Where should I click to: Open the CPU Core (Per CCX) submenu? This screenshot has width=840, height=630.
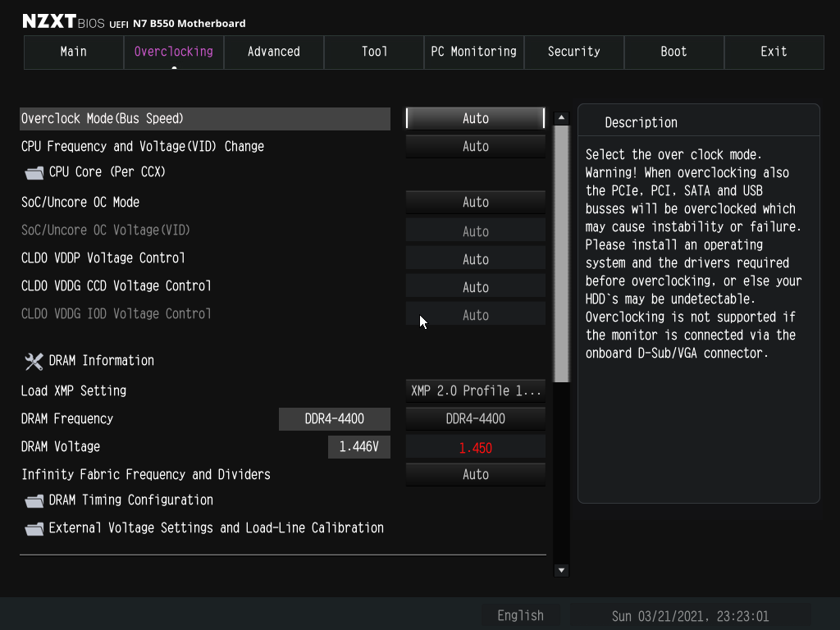[x=107, y=172]
